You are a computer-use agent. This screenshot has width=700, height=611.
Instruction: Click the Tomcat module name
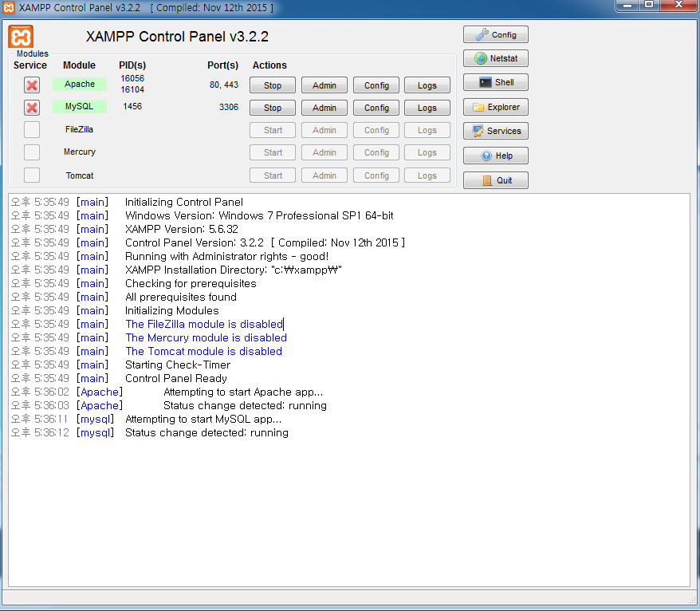pos(80,175)
